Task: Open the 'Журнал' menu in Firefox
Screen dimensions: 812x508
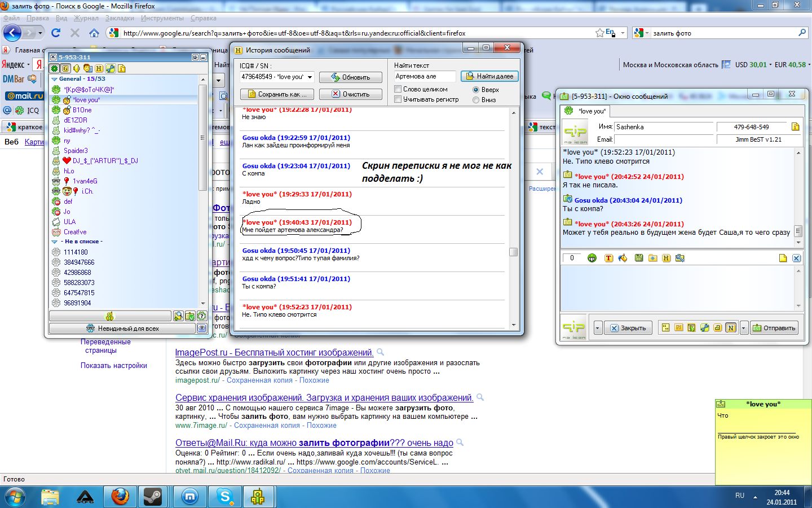Action: coord(86,18)
